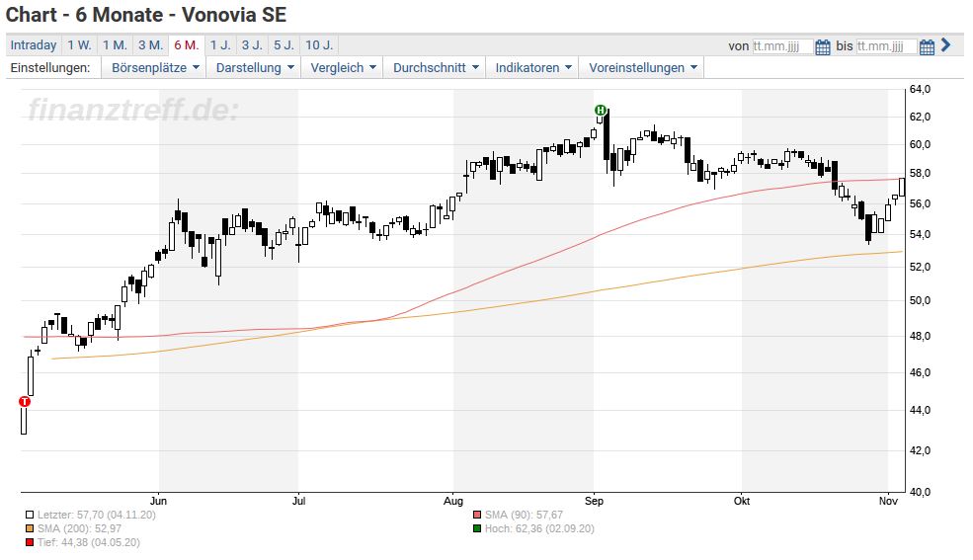Select the 1 W. time range tab
Image resolution: width=973 pixels, height=560 pixels.
coord(79,45)
